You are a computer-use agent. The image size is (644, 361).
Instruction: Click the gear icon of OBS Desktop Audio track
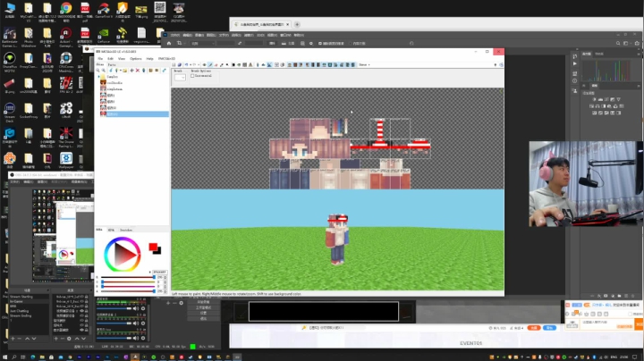click(143, 308)
